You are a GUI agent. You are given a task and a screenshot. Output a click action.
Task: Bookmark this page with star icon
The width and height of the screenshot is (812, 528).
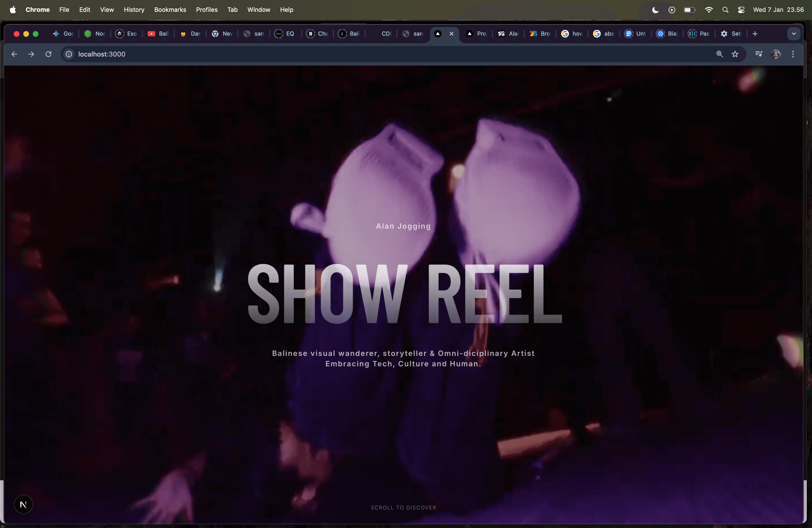click(x=735, y=54)
